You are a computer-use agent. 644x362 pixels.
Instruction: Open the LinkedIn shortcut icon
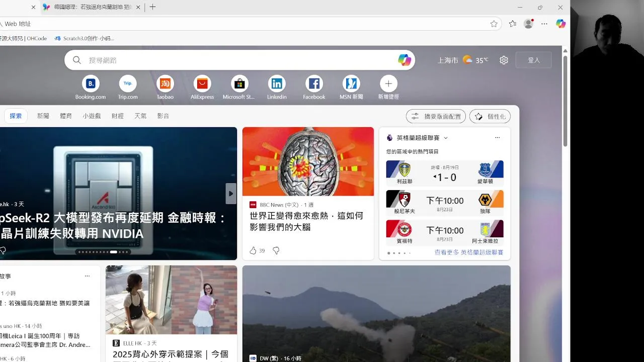[x=277, y=83]
